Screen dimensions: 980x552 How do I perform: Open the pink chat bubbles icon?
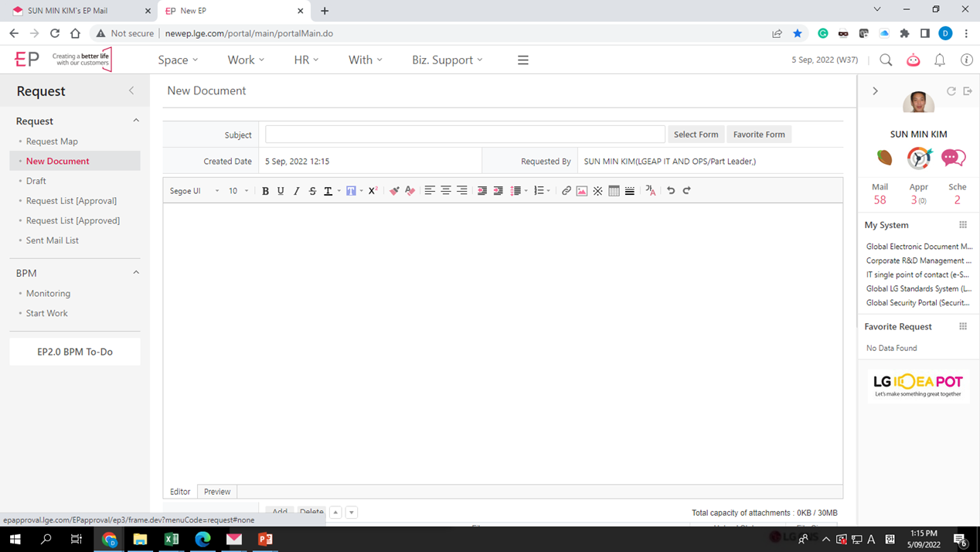pos(954,158)
